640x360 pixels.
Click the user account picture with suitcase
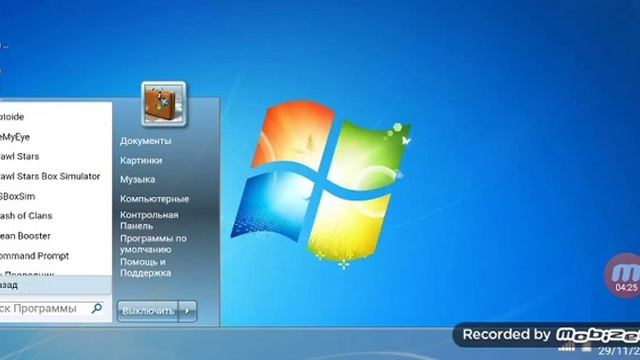point(164,104)
